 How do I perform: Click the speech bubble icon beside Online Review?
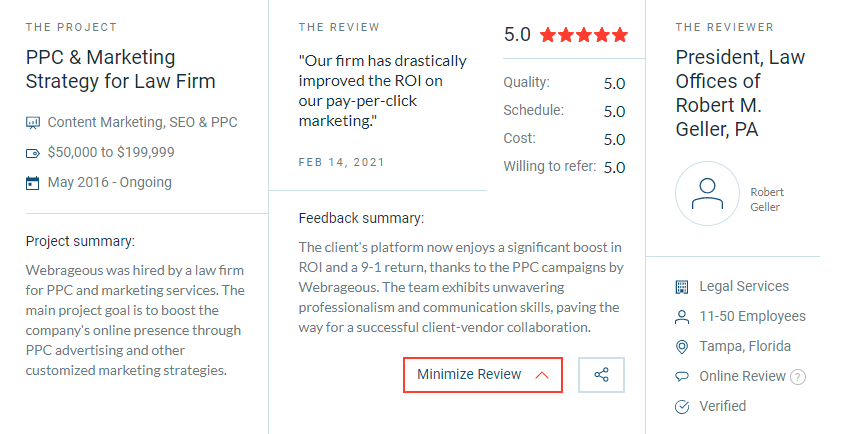(x=681, y=377)
